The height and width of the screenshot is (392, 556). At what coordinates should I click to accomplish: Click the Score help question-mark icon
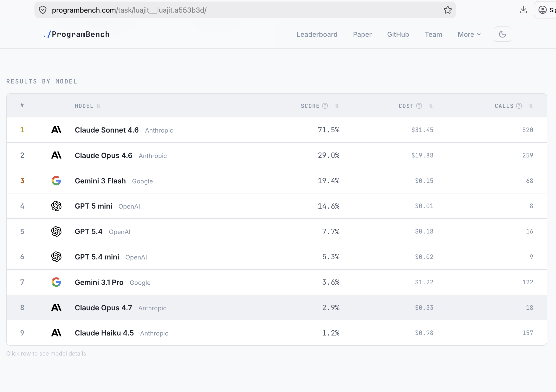325,106
